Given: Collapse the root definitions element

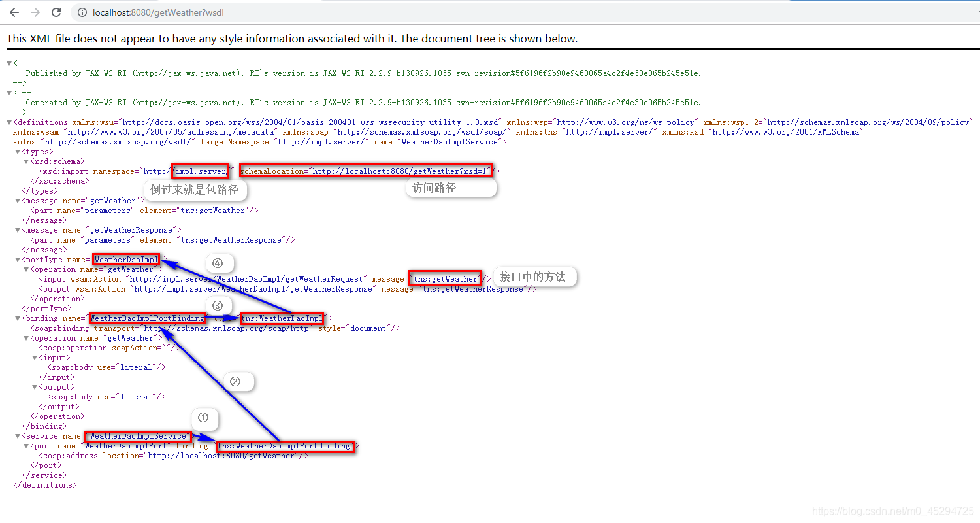Looking at the screenshot, I should click(x=9, y=122).
